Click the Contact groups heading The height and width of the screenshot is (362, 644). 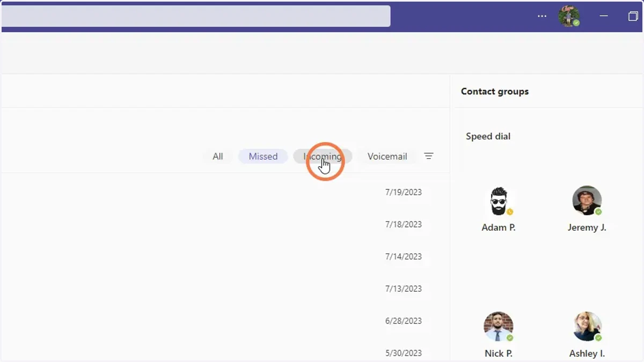(x=495, y=91)
